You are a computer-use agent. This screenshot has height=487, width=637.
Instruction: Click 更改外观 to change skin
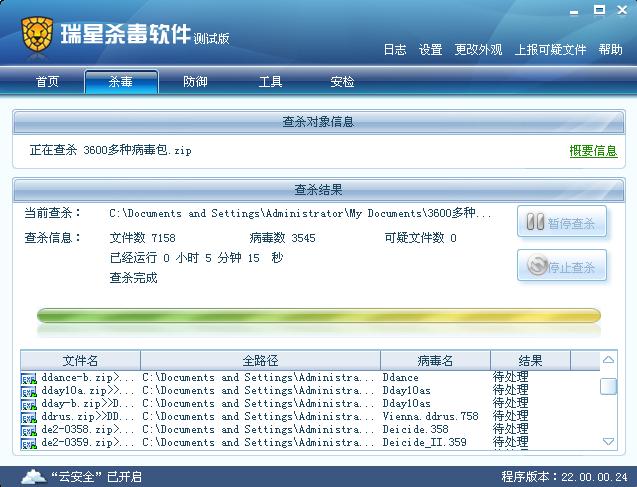click(478, 50)
